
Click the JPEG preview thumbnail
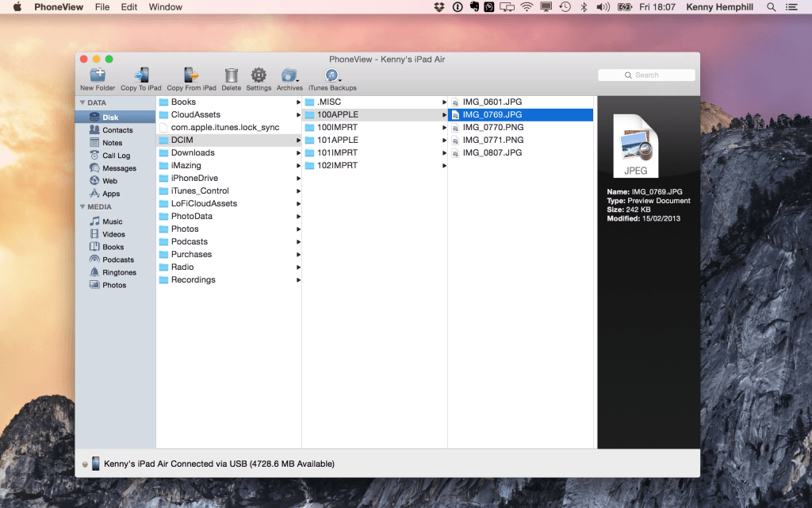[636, 146]
